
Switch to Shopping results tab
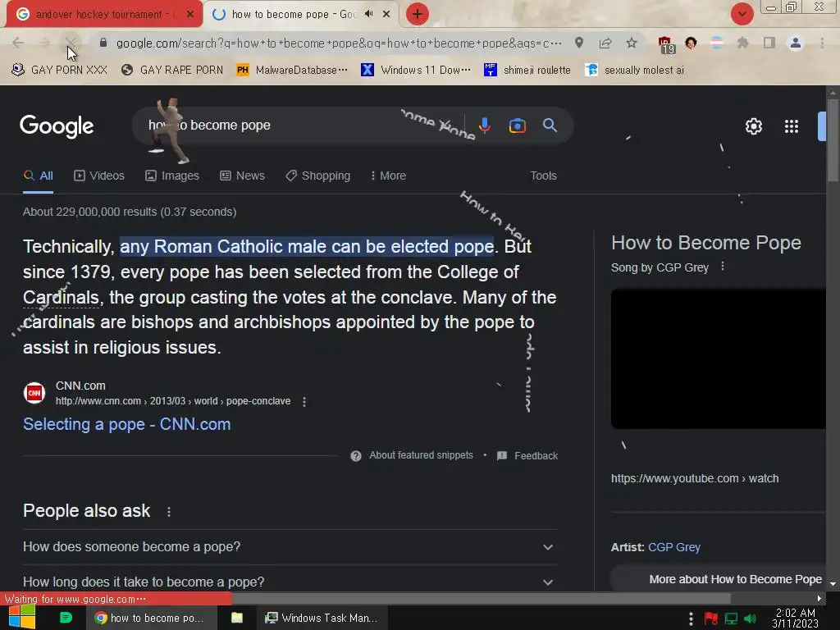coord(317,176)
